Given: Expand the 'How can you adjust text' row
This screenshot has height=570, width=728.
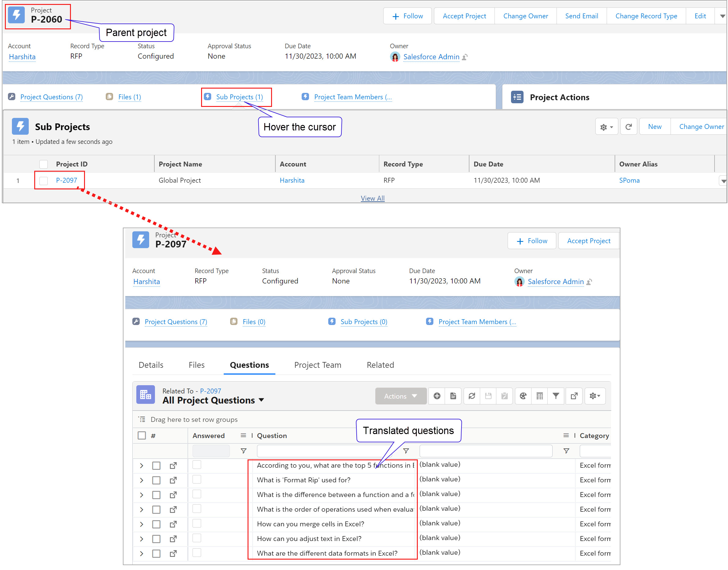Looking at the screenshot, I should point(142,539).
